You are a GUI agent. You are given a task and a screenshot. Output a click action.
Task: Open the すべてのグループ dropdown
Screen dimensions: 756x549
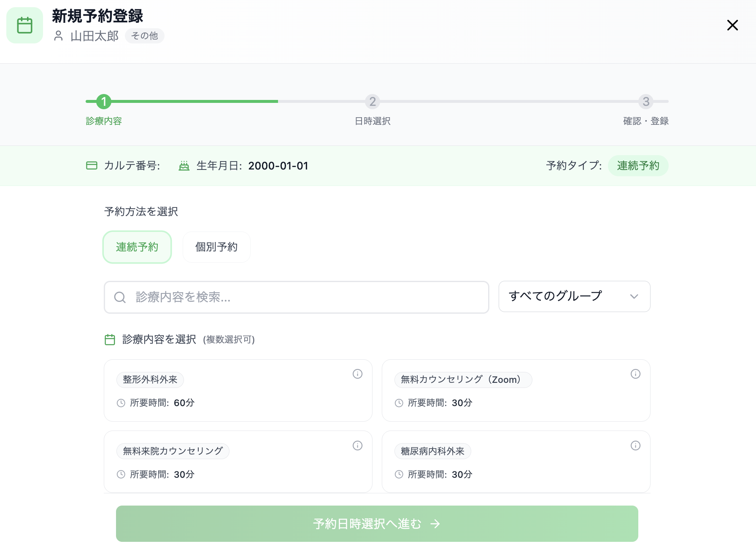(x=574, y=296)
